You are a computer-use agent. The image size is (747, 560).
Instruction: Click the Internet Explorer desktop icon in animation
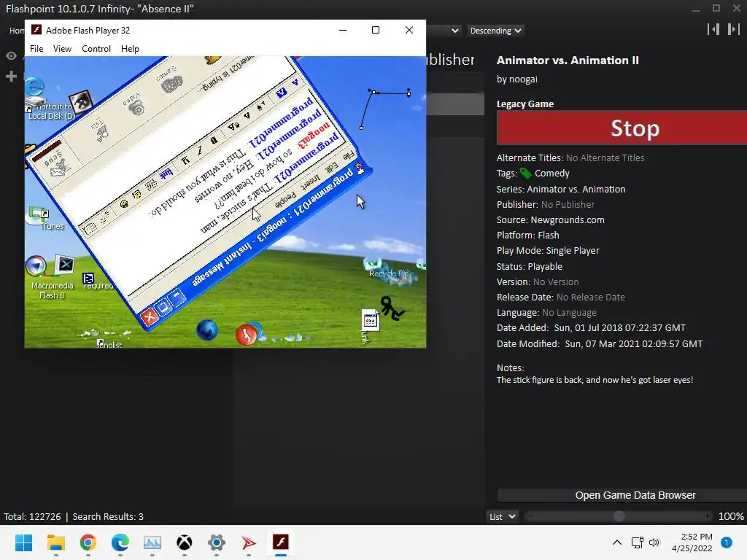pyautogui.click(x=34, y=87)
